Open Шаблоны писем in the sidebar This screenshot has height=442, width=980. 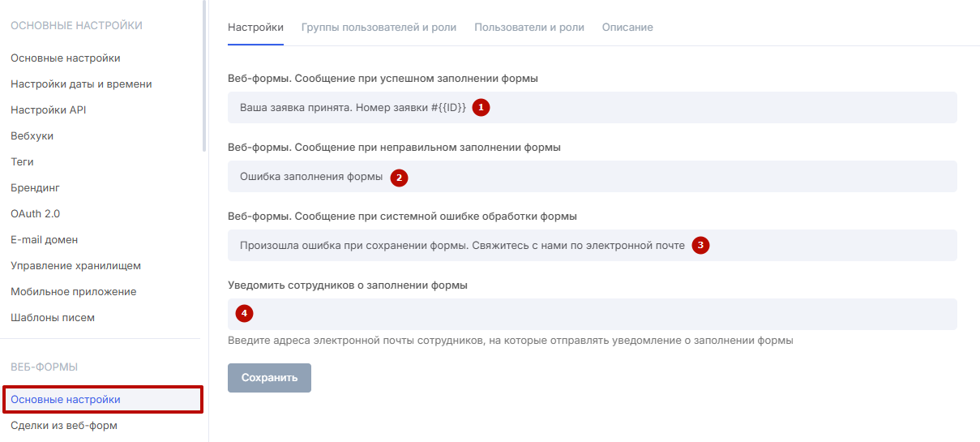coord(53,317)
